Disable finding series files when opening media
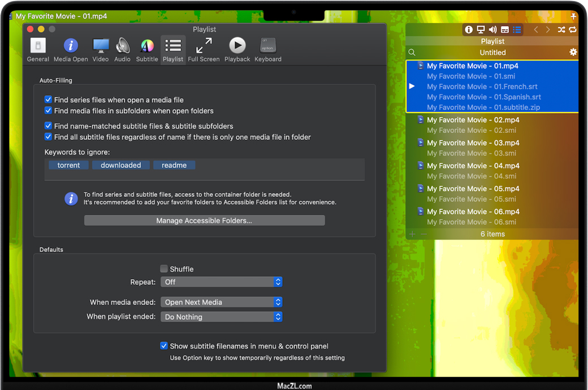The width and height of the screenshot is (588, 390). pos(49,99)
